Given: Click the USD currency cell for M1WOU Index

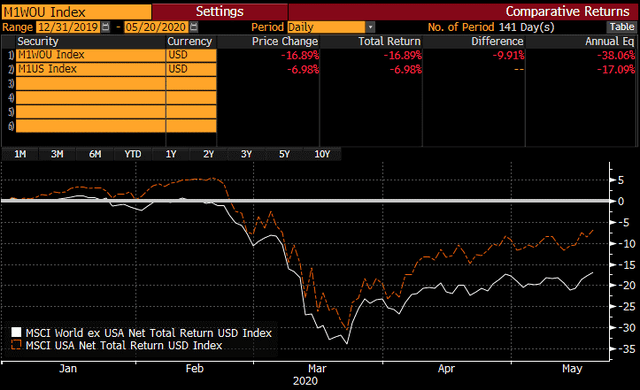Looking at the screenshot, I should tap(191, 55).
